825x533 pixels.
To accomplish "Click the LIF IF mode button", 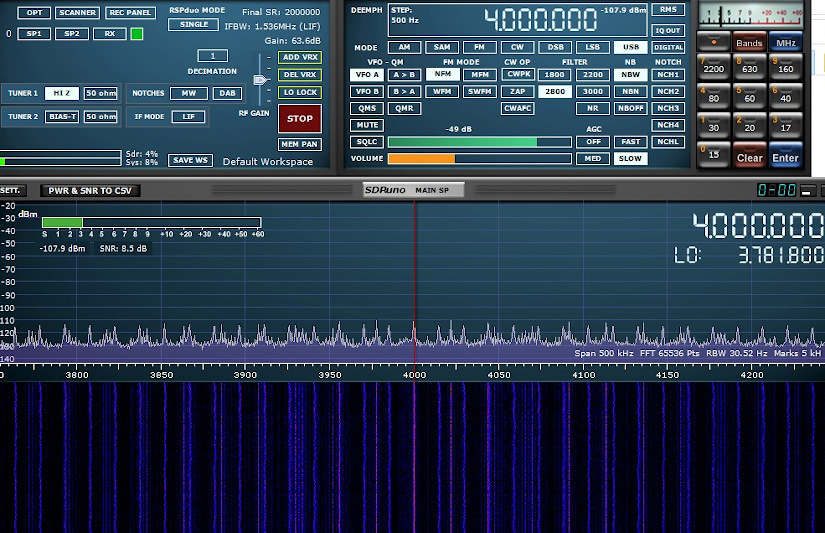I will [x=188, y=116].
